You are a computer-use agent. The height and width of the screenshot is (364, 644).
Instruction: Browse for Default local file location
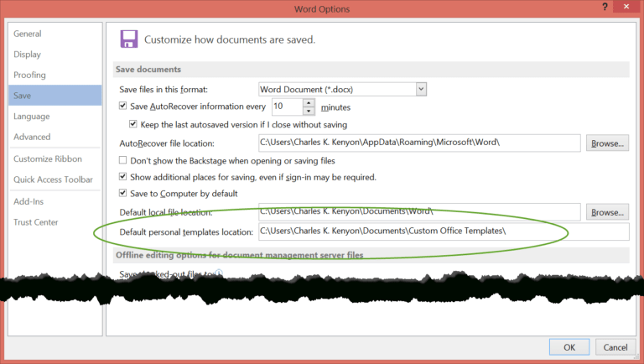[x=607, y=212]
